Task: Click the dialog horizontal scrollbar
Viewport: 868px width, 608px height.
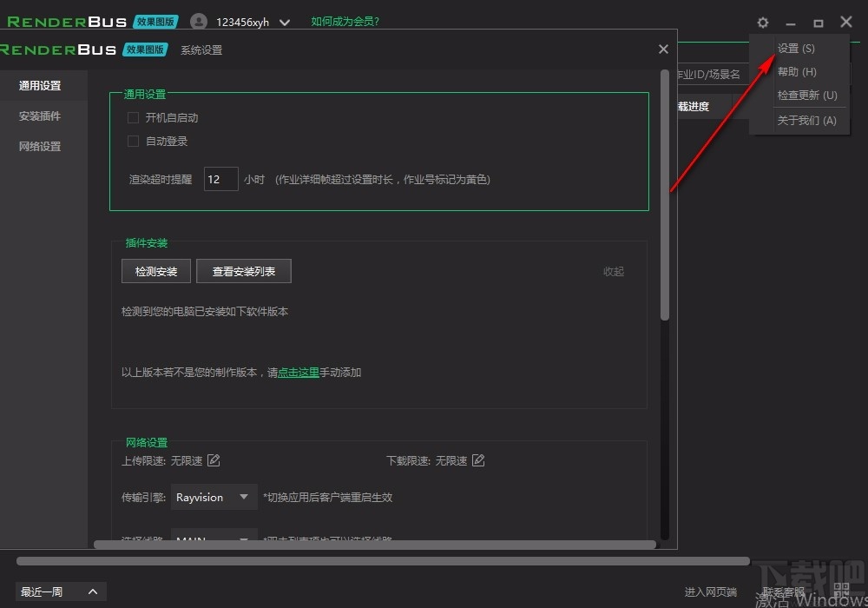Action: click(x=375, y=545)
